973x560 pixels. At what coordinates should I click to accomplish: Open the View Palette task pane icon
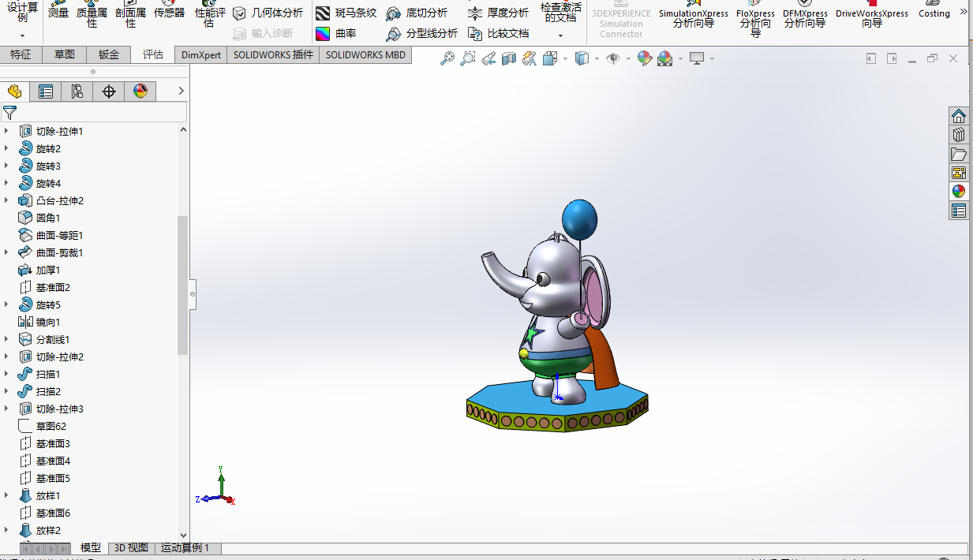(x=959, y=173)
